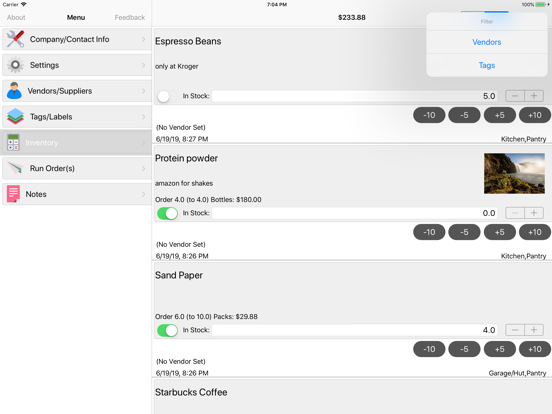Click the $233.88 total amount
This screenshot has width=552, height=414.
click(352, 17)
